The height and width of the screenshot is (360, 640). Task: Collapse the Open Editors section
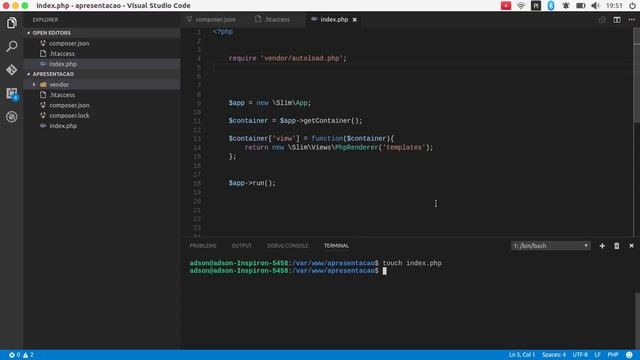coord(102,33)
